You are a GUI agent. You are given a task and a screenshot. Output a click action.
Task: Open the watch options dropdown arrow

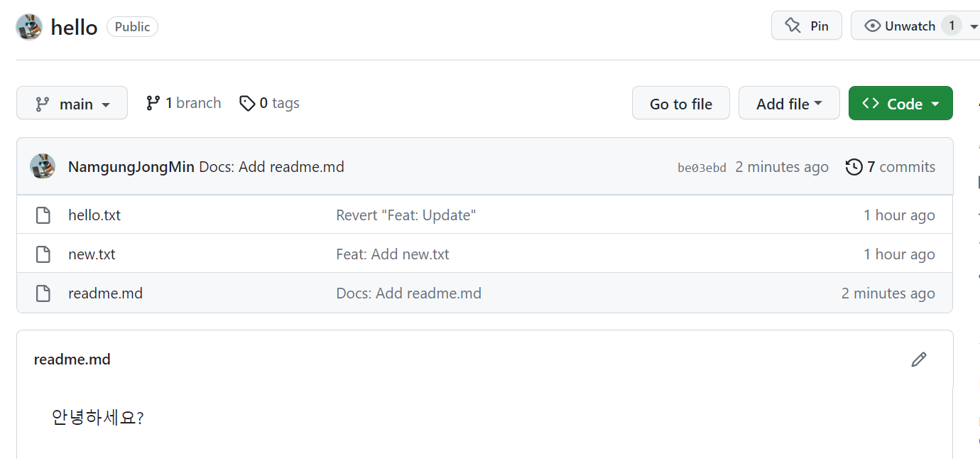point(974,26)
